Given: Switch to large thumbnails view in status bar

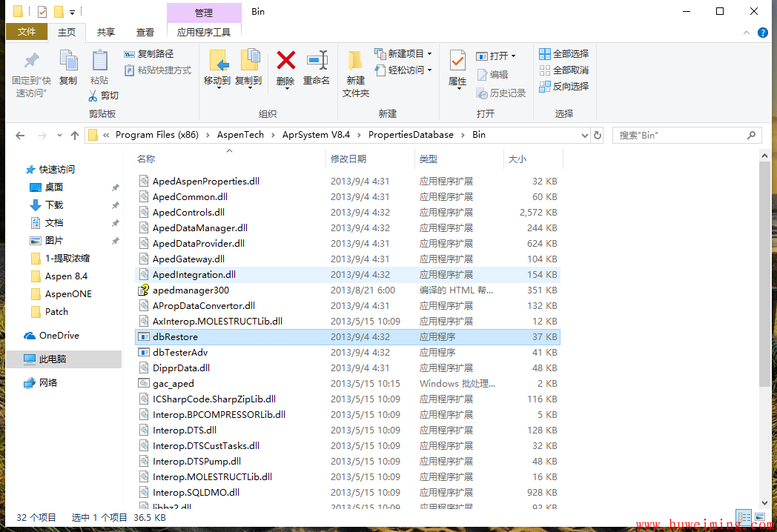Looking at the screenshot, I should [760, 518].
